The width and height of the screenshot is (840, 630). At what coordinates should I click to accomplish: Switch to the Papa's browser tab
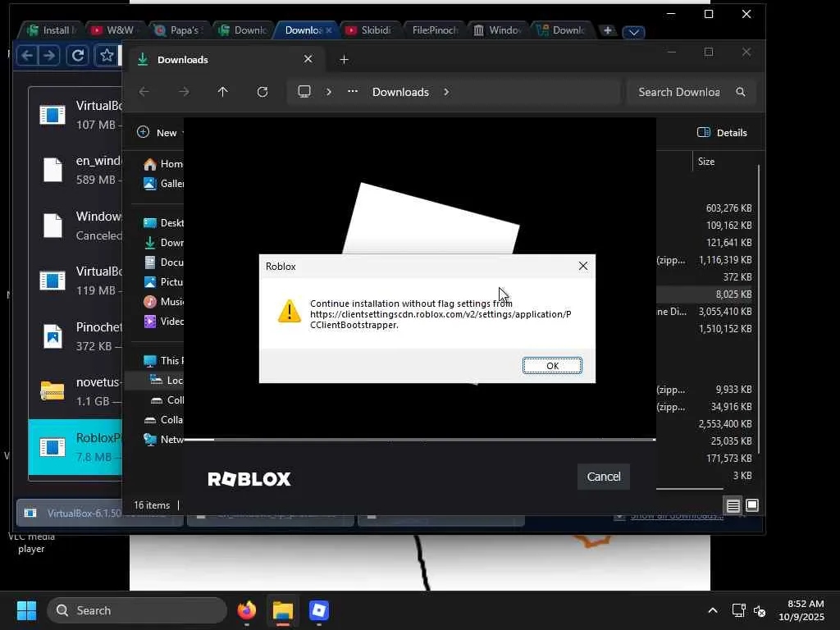click(x=178, y=30)
